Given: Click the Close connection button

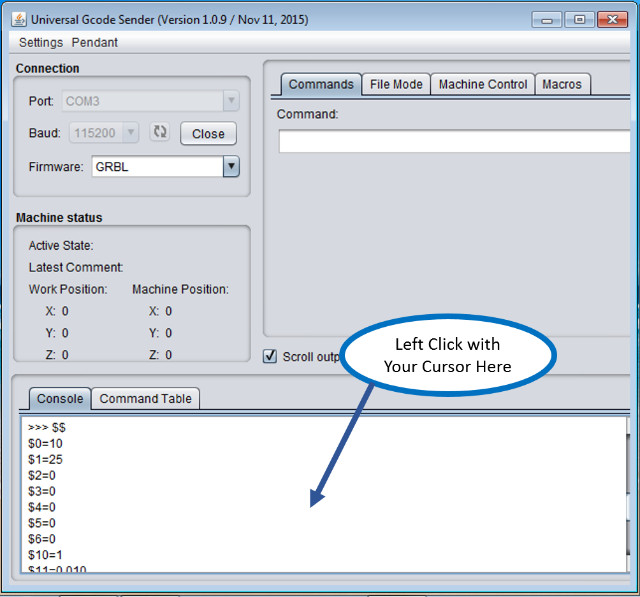Looking at the screenshot, I should 208,133.
